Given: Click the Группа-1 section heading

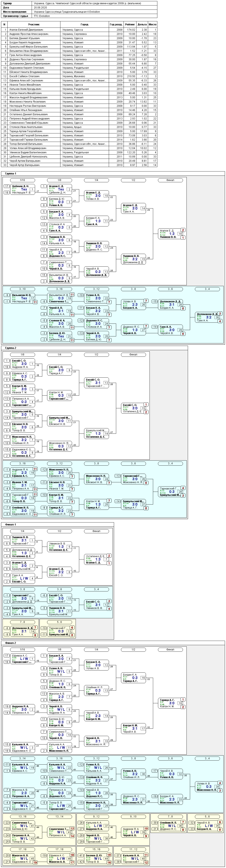Looking at the screenshot, I should 11,174.
